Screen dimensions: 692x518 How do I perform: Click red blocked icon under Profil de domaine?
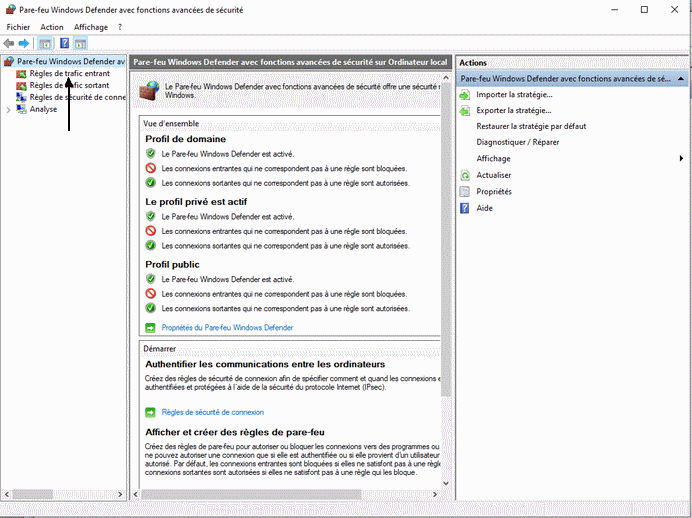pos(150,168)
